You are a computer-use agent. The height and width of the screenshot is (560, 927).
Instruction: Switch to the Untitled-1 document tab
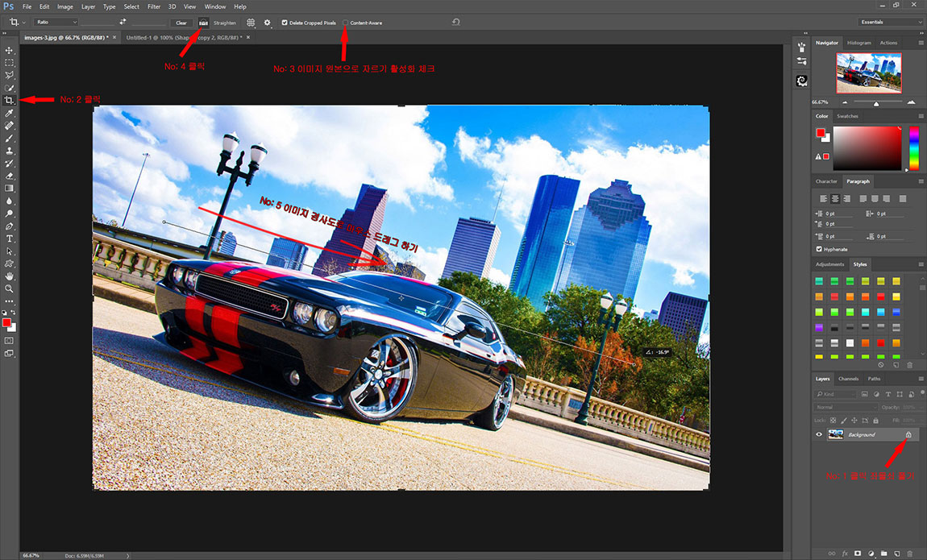(184, 37)
